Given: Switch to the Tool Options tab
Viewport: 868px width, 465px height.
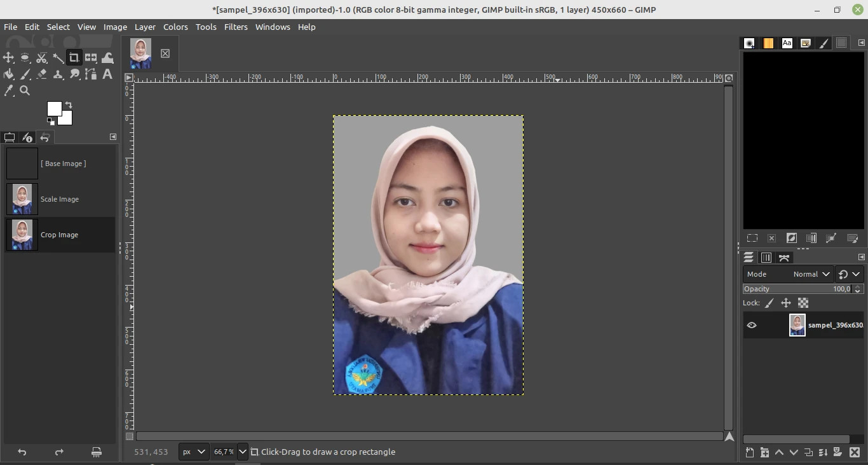Looking at the screenshot, I should click(x=10, y=137).
